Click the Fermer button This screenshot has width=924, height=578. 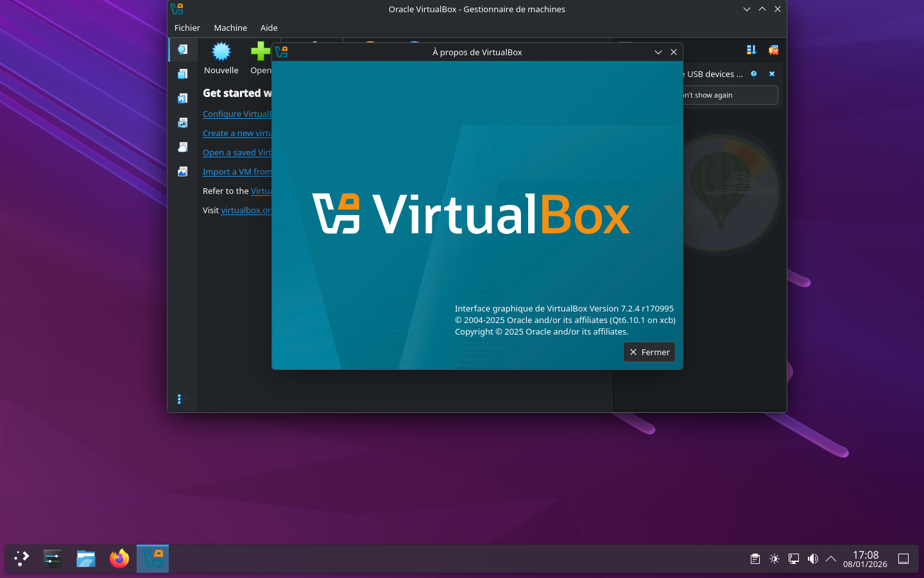pyautogui.click(x=649, y=352)
